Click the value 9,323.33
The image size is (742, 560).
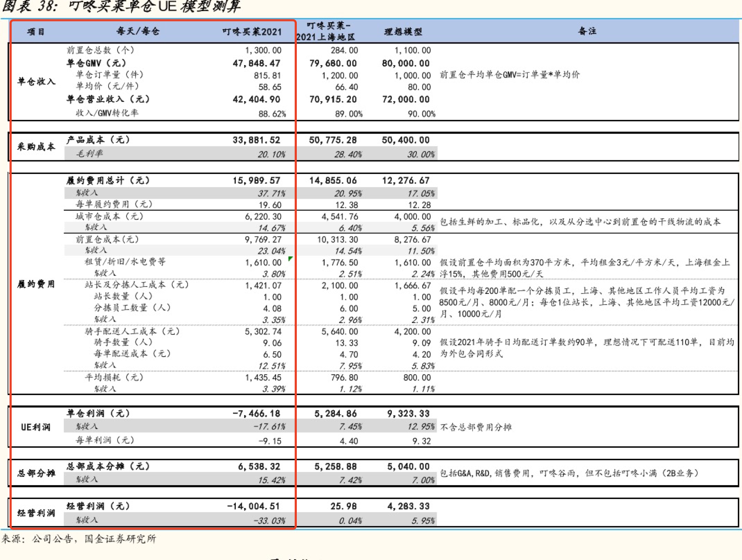pyautogui.click(x=408, y=414)
